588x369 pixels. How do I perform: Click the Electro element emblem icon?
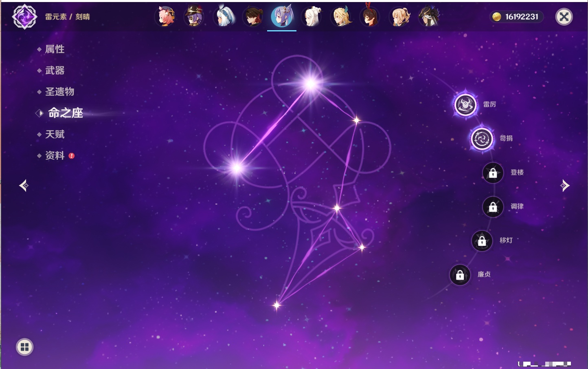[x=24, y=17]
